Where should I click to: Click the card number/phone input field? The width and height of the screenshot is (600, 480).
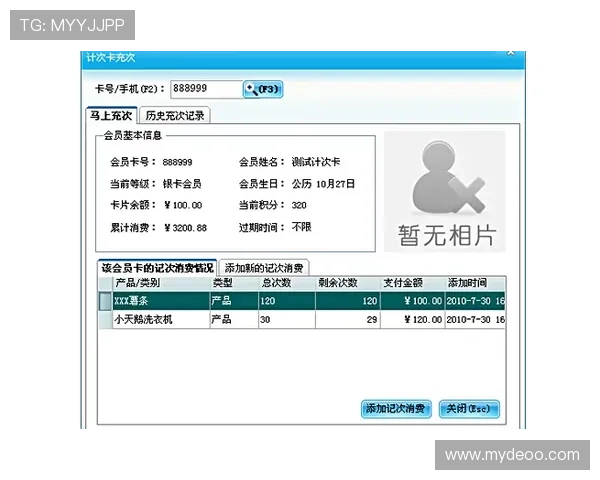(x=206, y=89)
